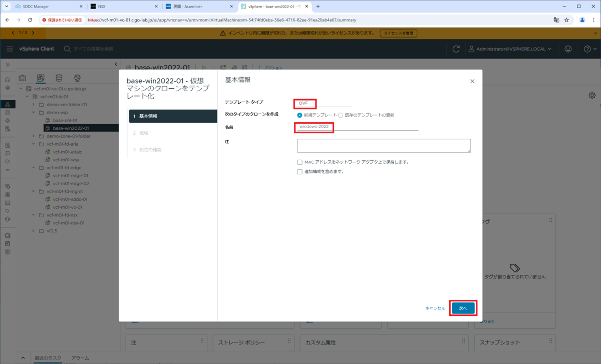Open the Developer Center code icon

[x=8, y=169]
